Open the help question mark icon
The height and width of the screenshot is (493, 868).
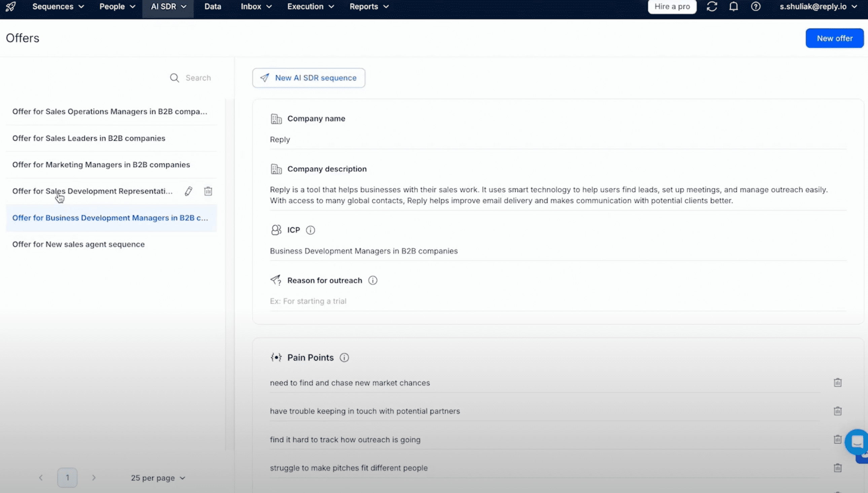[x=756, y=7]
